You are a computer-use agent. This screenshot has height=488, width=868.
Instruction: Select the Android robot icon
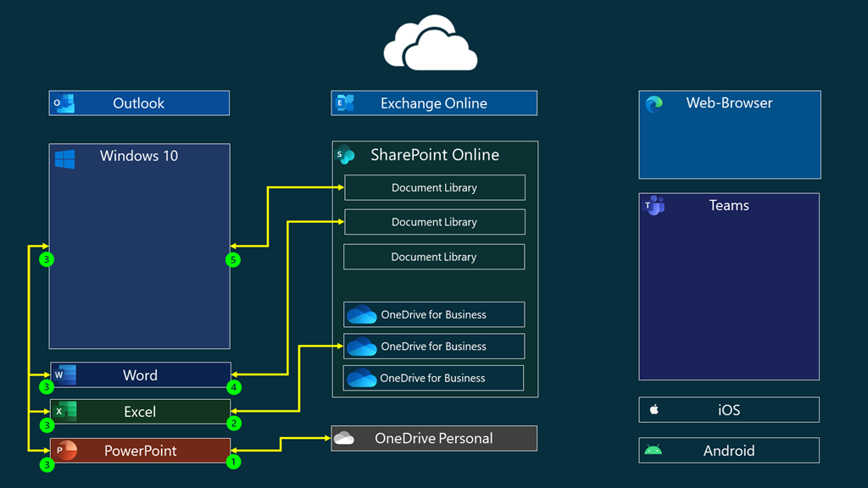pos(653,451)
